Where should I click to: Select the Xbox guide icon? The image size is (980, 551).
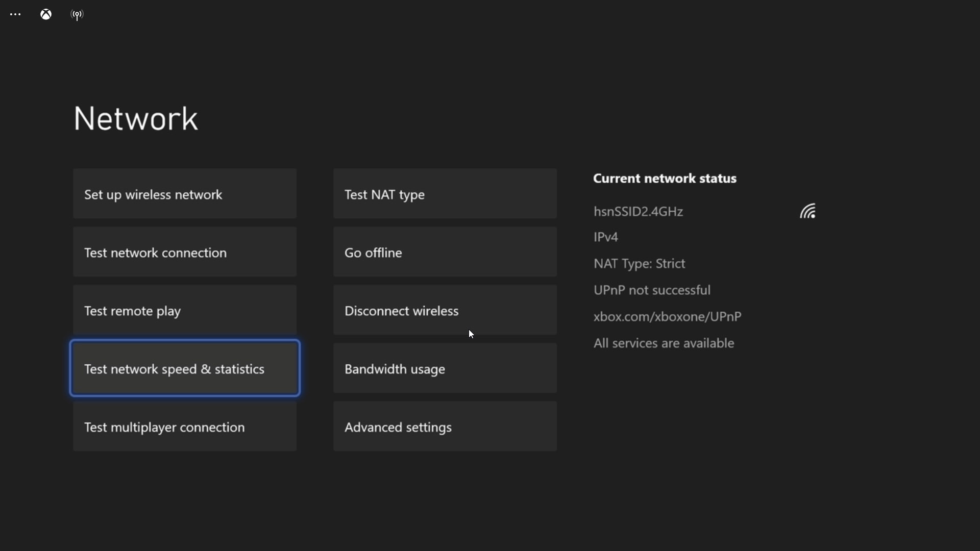pos(45,14)
